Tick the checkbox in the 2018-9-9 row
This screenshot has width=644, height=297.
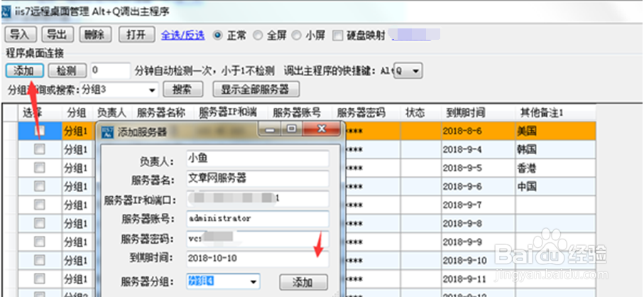[40, 242]
